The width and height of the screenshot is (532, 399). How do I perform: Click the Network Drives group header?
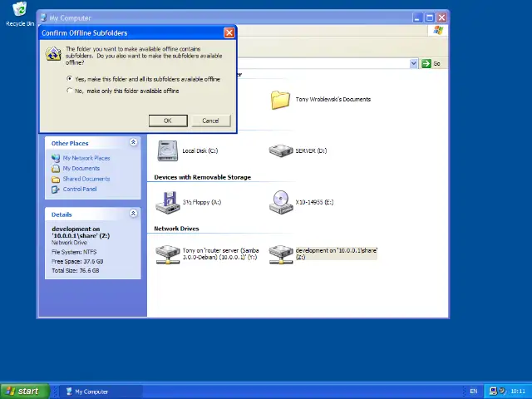click(176, 229)
